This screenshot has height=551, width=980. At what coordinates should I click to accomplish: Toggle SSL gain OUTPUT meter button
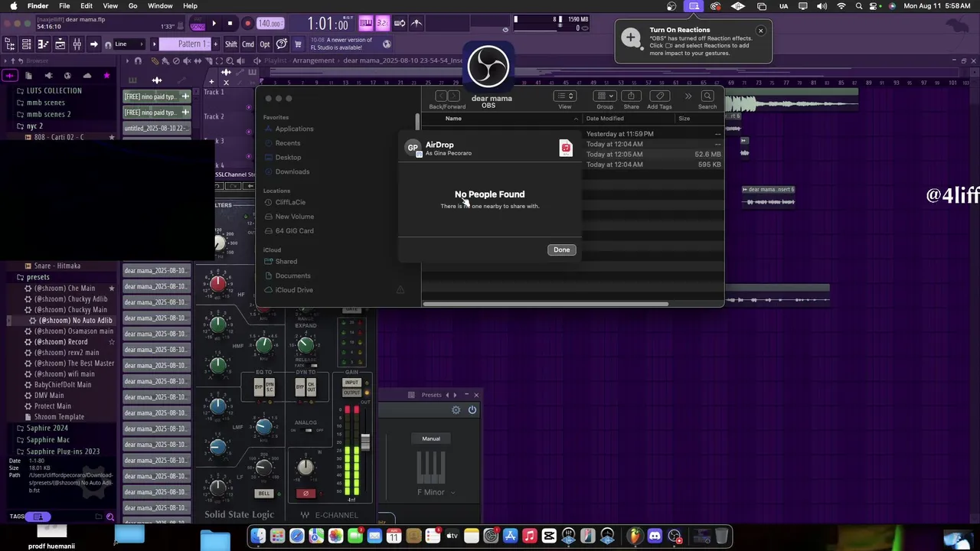[351, 393]
